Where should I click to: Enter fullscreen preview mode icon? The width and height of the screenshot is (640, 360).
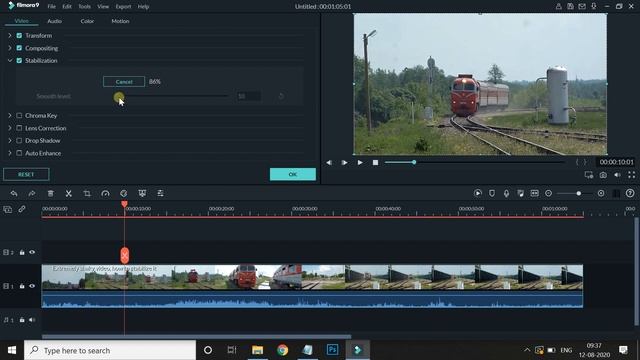[x=631, y=175]
